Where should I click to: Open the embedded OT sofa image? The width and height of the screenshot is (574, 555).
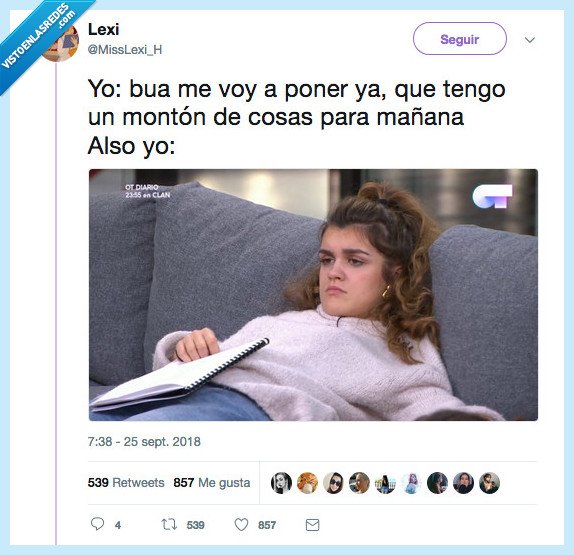tap(313, 295)
